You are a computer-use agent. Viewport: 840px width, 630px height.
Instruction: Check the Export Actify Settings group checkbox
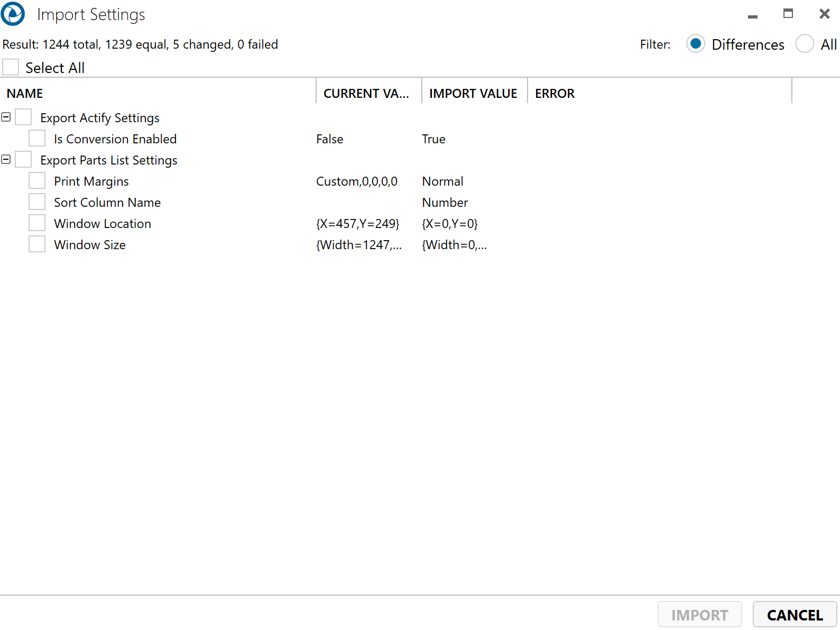(23, 117)
